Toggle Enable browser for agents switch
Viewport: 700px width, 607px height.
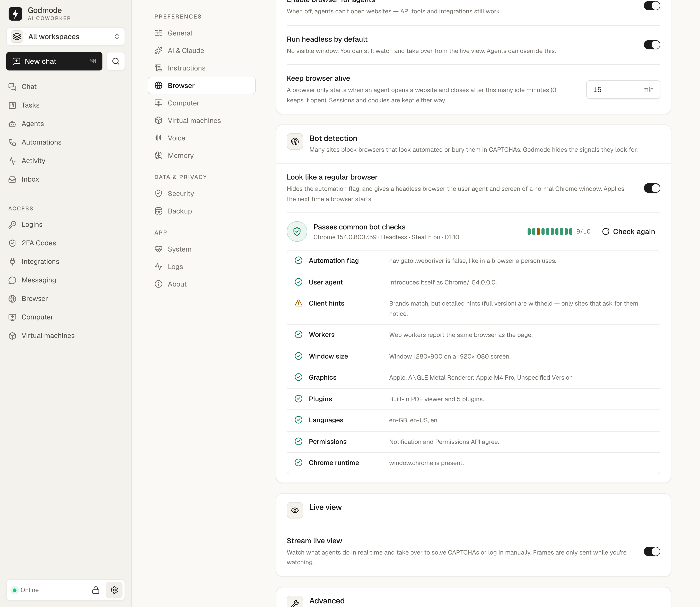point(652,5)
